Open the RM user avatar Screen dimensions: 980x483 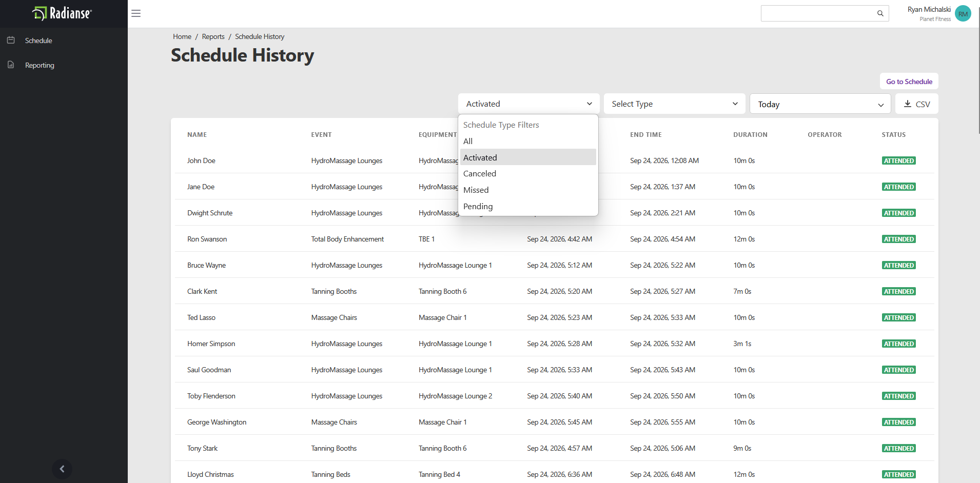pyautogui.click(x=963, y=13)
